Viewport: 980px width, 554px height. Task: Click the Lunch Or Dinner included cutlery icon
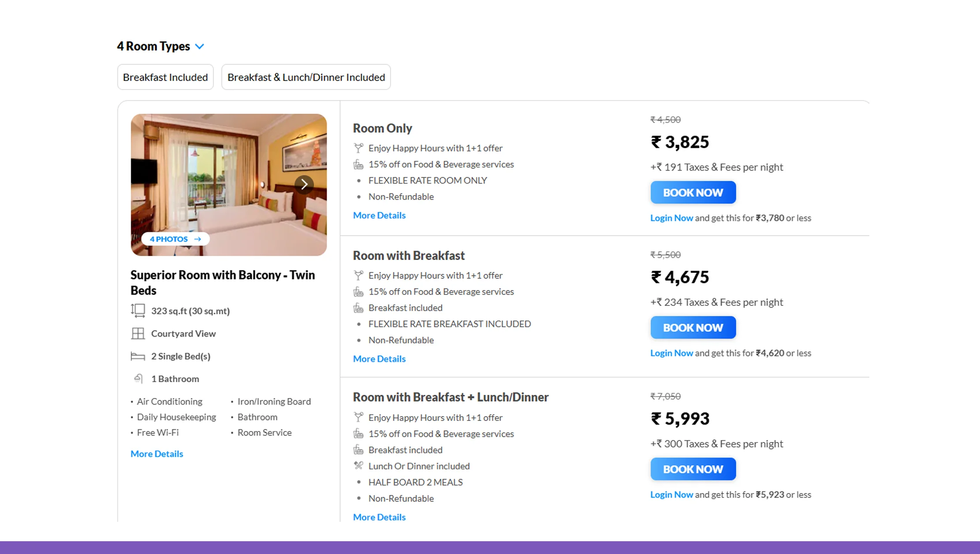tap(358, 465)
